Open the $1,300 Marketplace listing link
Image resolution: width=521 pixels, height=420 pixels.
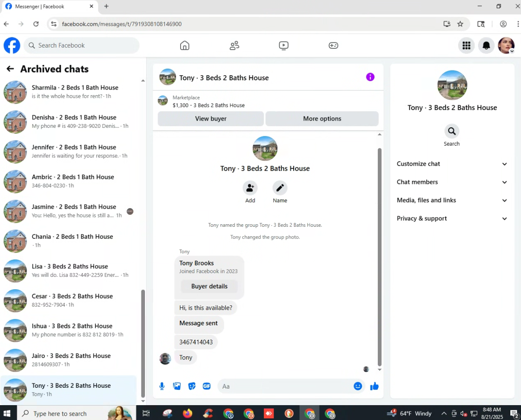tap(209, 105)
